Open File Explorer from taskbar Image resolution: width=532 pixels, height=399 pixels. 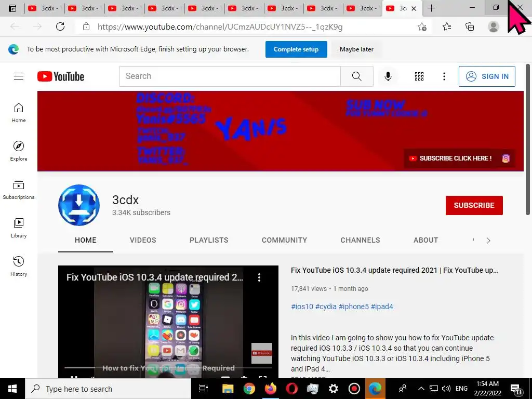228,389
